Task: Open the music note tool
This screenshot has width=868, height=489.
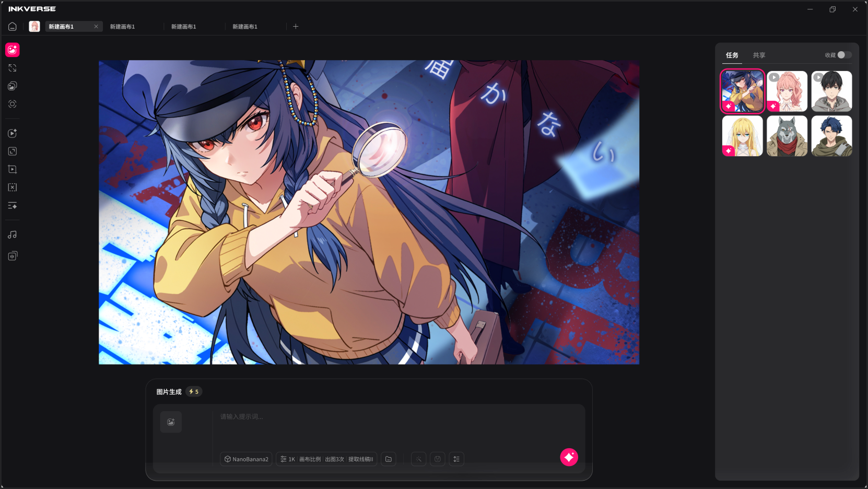Action: click(x=13, y=235)
